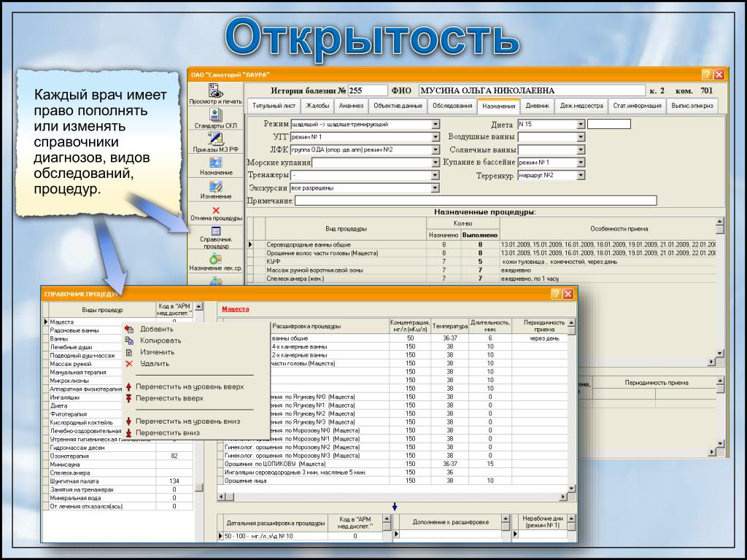Expand the Воздушные ванны dropdown
The image size is (747, 560).
click(580, 137)
